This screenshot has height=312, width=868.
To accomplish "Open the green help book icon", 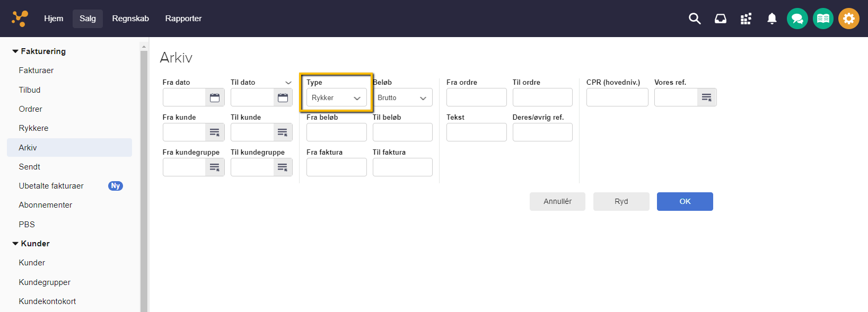I will pyautogui.click(x=823, y=19).
